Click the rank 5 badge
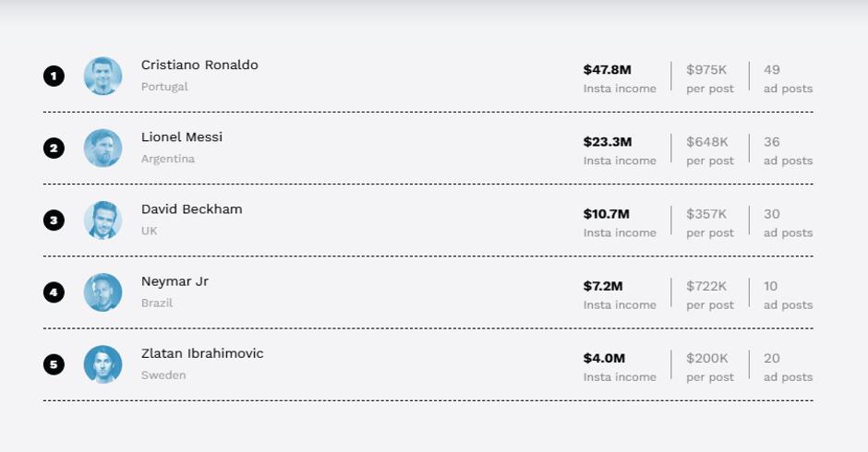 54,363
